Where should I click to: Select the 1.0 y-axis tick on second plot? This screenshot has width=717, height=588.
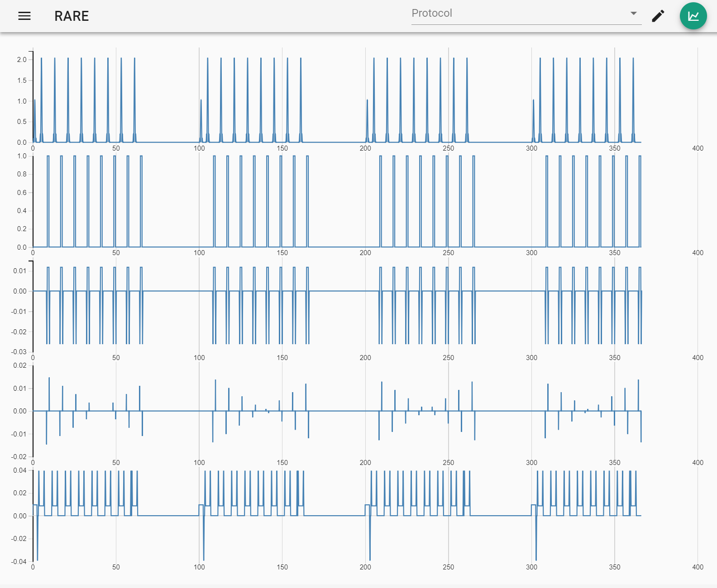[x=22, y=156]
